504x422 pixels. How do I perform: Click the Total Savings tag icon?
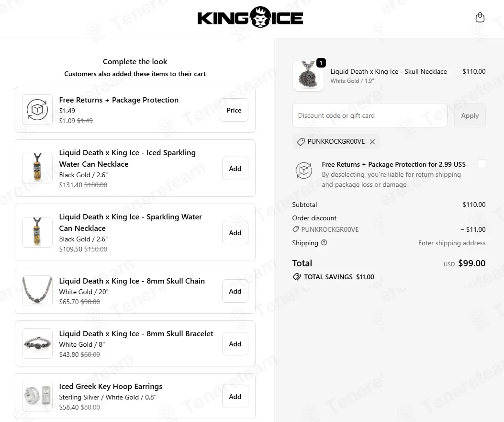(296, 277)
